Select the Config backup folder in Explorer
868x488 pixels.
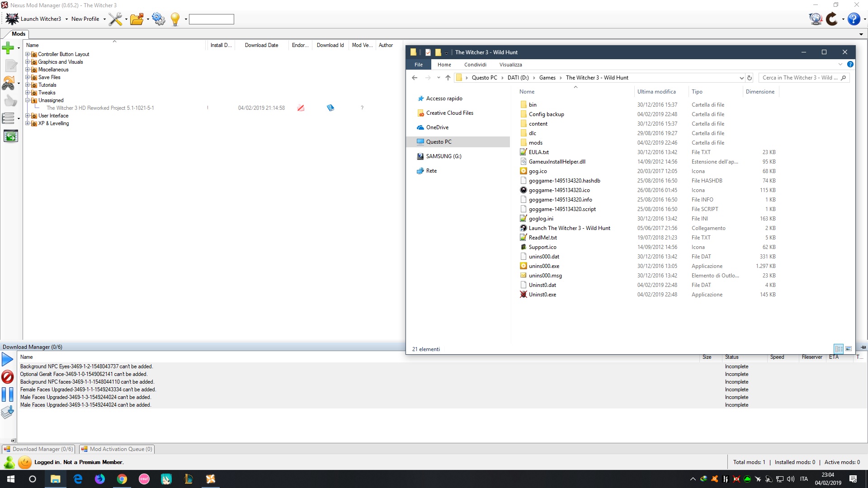(546, 114)
